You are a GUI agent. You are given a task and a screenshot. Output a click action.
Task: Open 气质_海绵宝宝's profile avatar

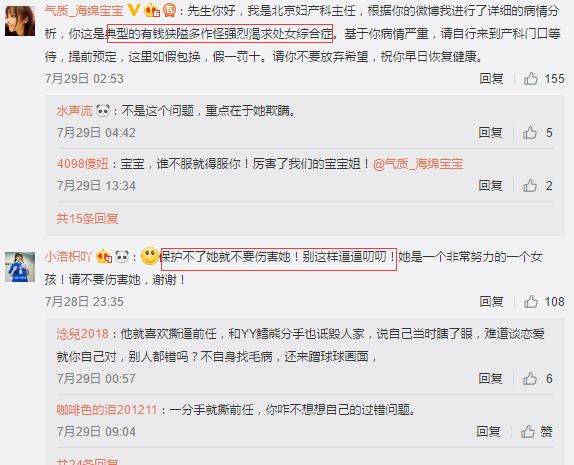pos(20,21)
